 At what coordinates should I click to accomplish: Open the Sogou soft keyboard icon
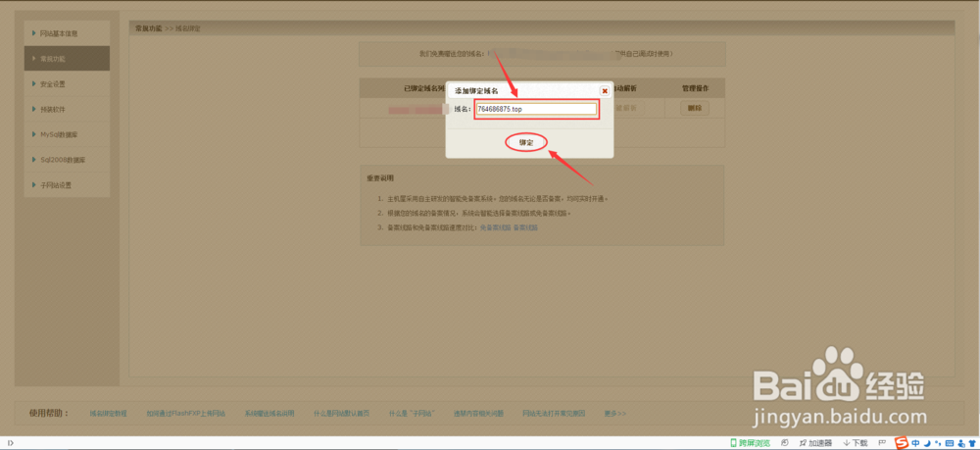pos(950,443)
